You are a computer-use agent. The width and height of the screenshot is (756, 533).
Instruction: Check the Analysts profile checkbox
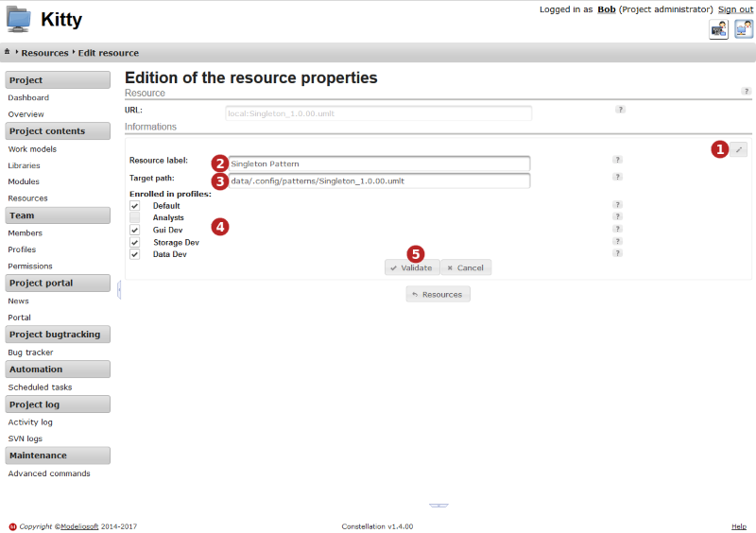[134, 217]
